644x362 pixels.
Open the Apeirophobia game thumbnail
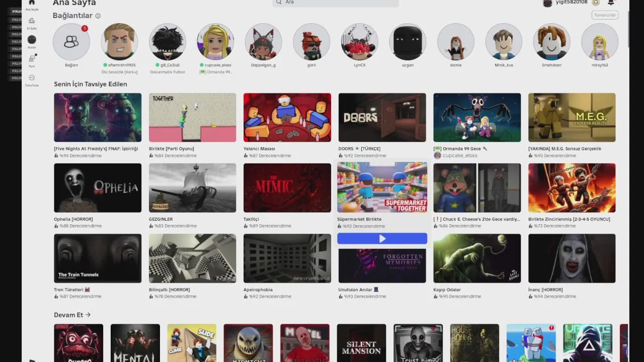coord(287,258)
